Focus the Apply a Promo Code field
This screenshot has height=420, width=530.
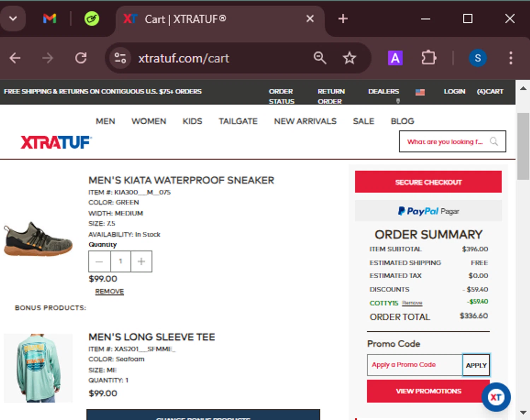click(415, 365)
